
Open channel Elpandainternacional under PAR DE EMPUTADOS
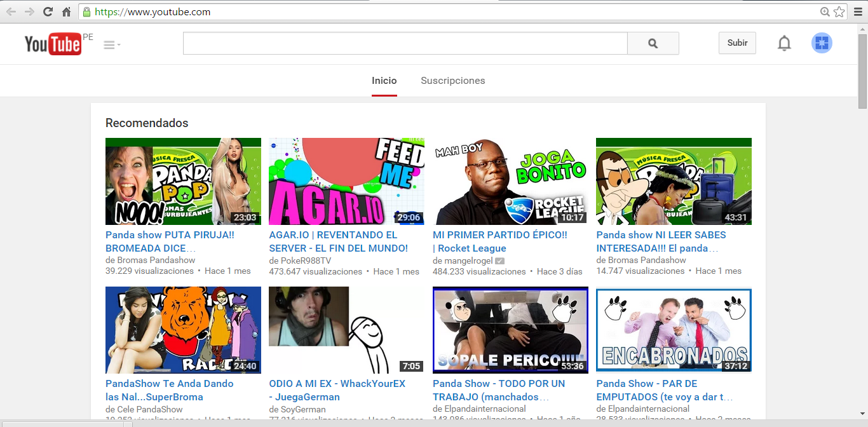(x=648, y=409)
